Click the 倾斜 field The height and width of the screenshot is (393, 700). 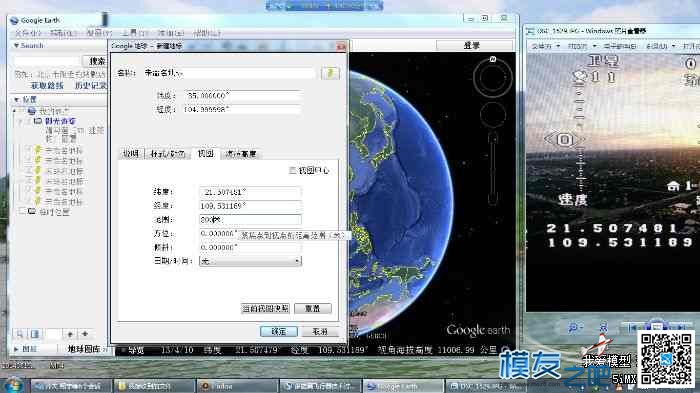tap(250, 247)
